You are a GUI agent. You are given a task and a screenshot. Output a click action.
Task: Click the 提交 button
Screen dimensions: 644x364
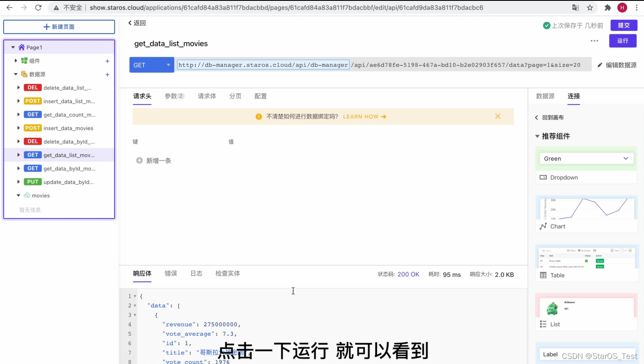[624, 25]
